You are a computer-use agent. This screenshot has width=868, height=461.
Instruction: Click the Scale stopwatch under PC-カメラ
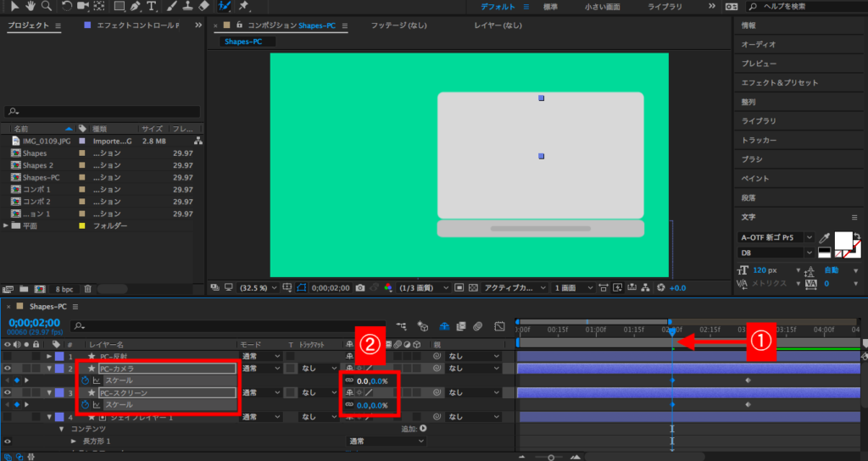[85, 381]
